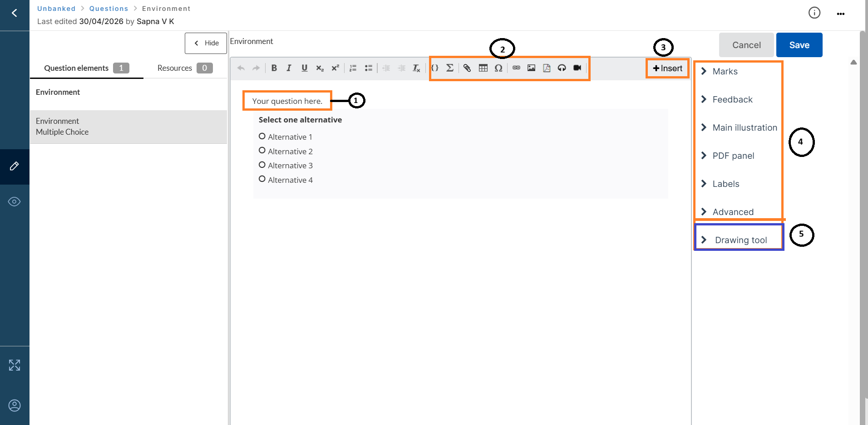Toggle italic formatting
868x425 pixels.
(289, 68)
